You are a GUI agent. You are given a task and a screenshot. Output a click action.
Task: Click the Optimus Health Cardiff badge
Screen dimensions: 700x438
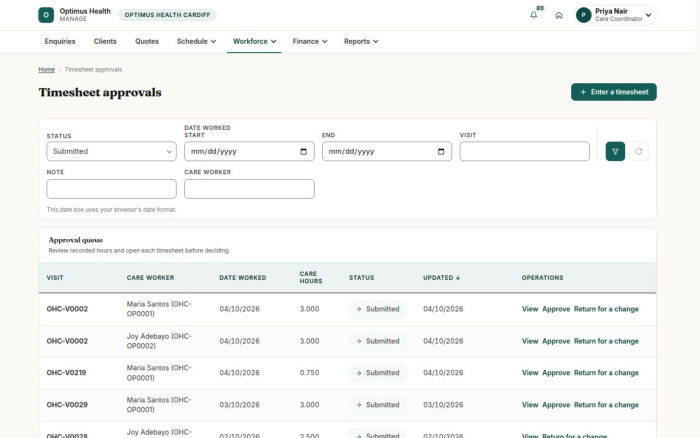point(167,15)
